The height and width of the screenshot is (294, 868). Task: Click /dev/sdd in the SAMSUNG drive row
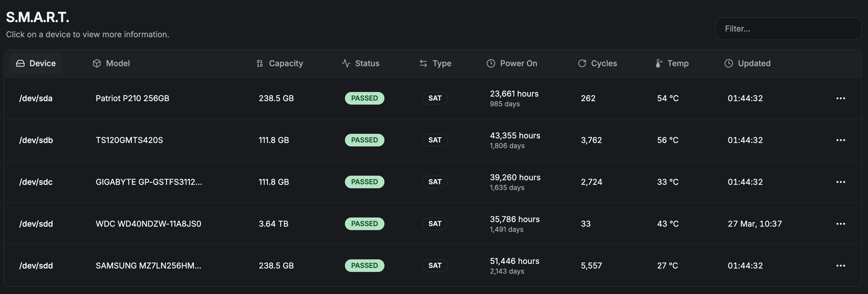pyautogui.click(x=36, y=265)
